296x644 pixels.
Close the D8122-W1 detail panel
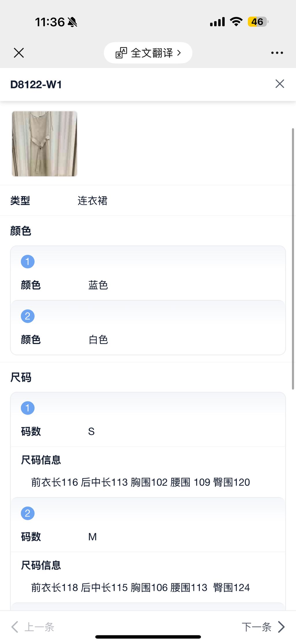280,84
